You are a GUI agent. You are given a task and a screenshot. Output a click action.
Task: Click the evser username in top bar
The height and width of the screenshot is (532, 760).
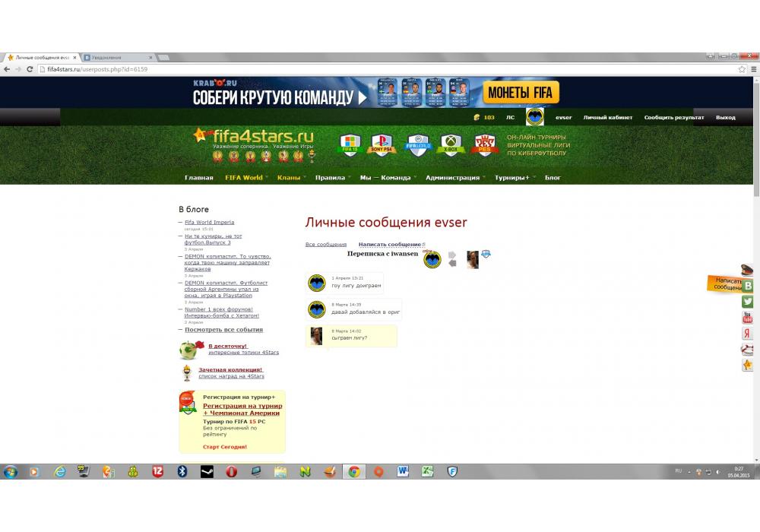[x=563, y=117]
